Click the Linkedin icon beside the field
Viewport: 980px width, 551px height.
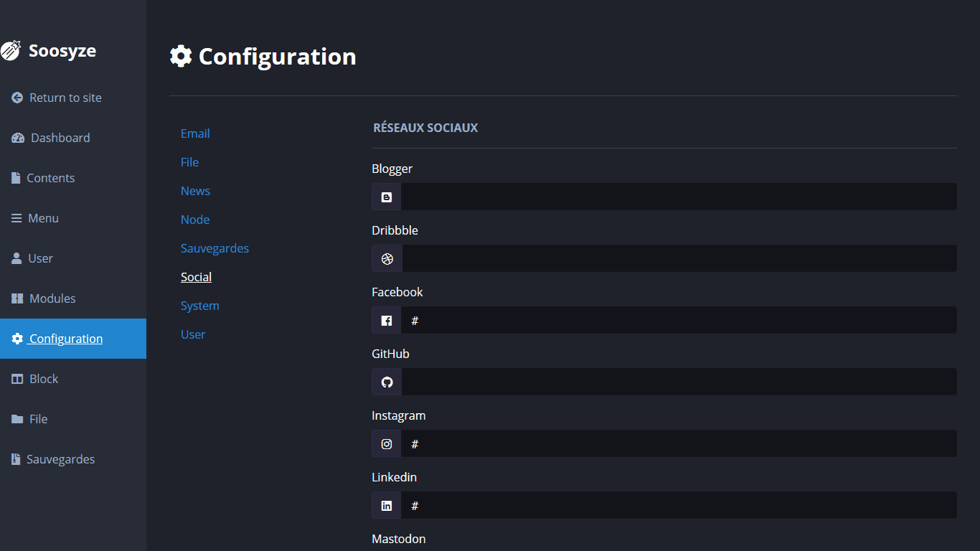pos(387,505)
